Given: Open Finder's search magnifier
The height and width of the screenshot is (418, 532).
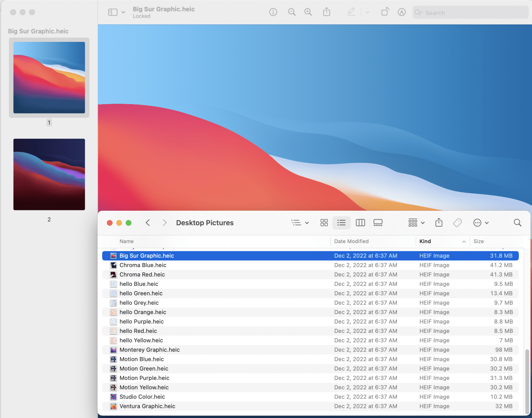Looking at the screenshot, I should (x=517, y=222).
